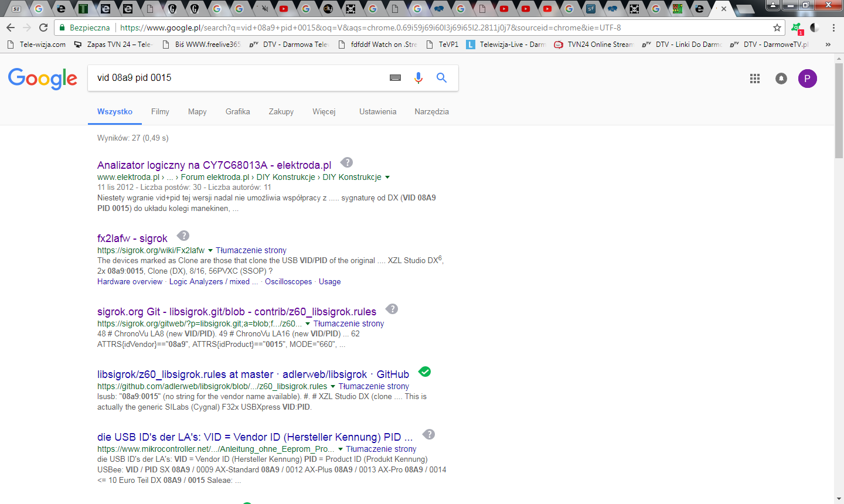This screenshot has height=504, width=844.
Task: Translate the mikrocontroller.net result via Tłumaczenie strony
Action: tap(382, 449)
